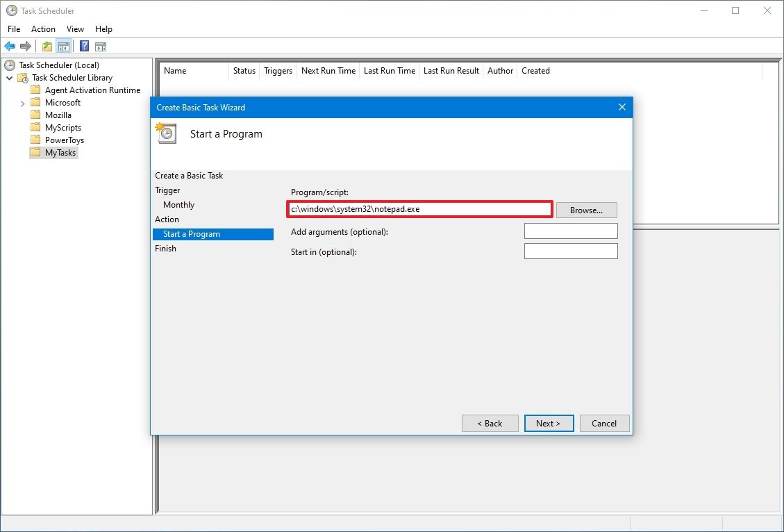Click the Back button in the wizard
Image resolution: width=784 pixels, height=532 pixels.
(490, 423)
